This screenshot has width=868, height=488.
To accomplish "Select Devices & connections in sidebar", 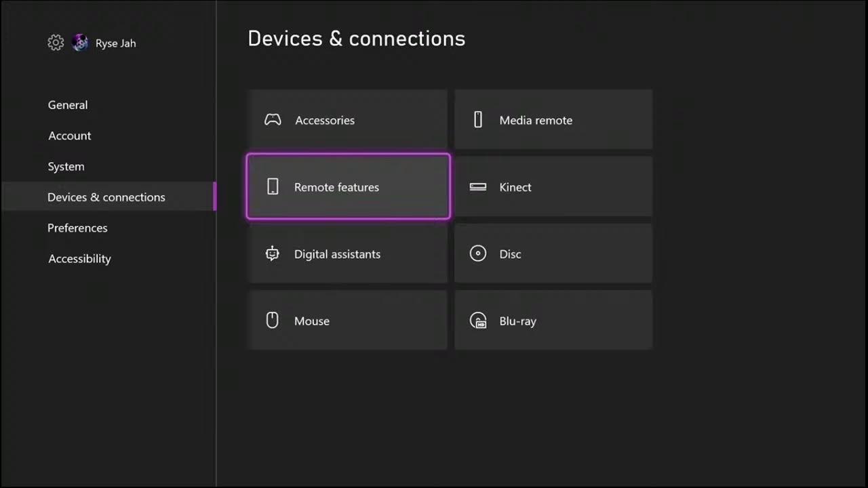I will [x=106, y=197].
